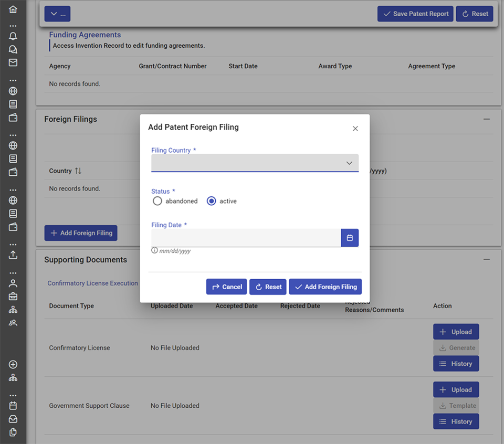The image size is (504, 444).
Task: Open the Filing Date calendar picker
Action: [x=350, y=238]
